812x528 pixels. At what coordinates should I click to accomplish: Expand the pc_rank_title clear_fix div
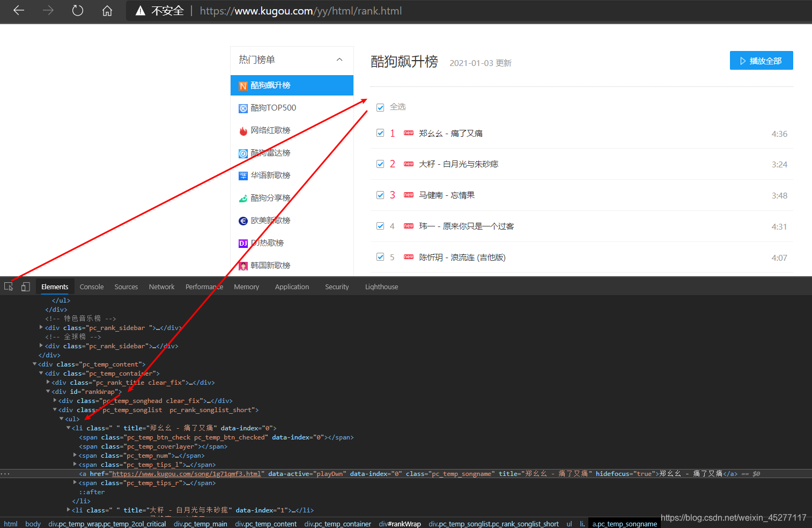(48, 383)
